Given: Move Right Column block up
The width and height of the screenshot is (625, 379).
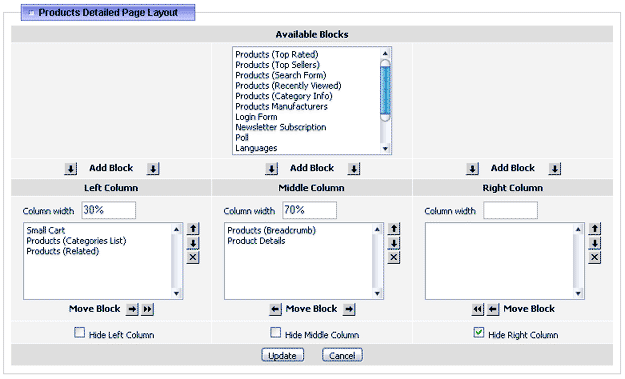Looking at the screenshot, I should 595,229.
